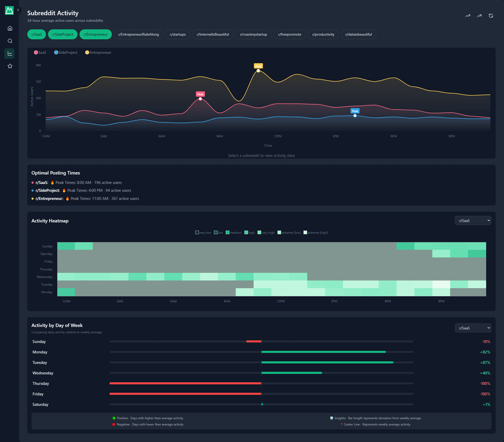The image size is (504, 442).
Task: Hide the SideProject series via legend dot
Action: click(56, 53)
